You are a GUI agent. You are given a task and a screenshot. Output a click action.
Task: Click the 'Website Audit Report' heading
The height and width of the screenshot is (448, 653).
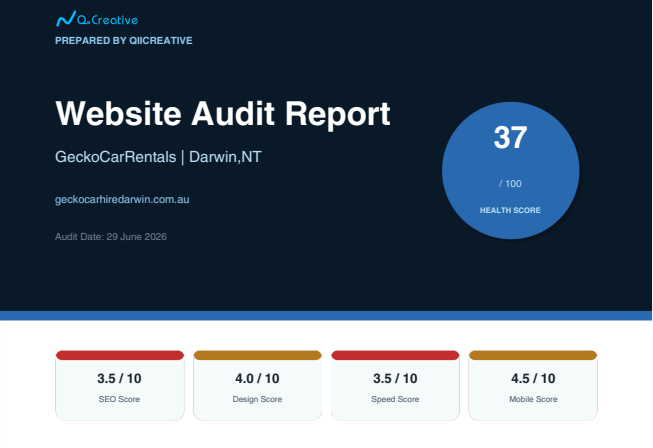click(223, 113)
